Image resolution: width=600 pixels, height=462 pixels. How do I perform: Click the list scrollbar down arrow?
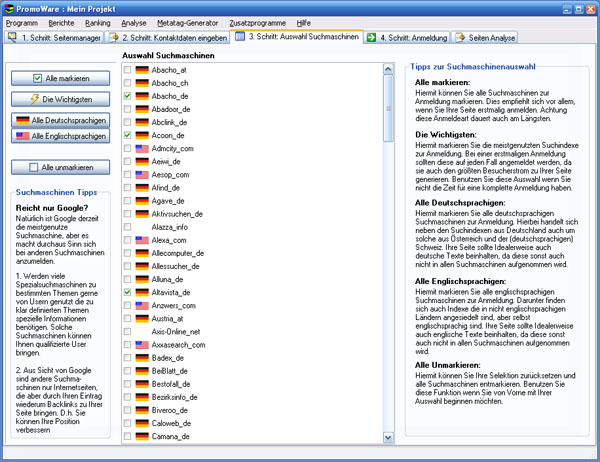pyautogui.click(x=388, y=437)
